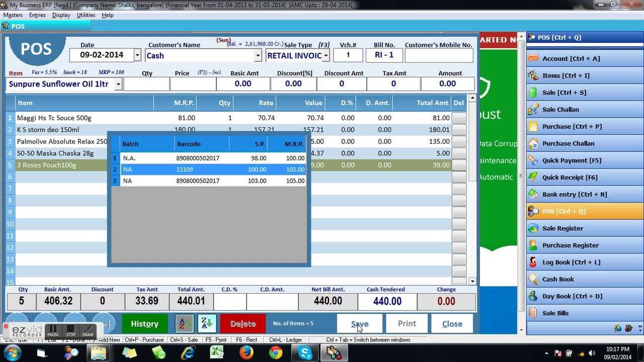
Task: Open the Help menu
Action: tap(107, 15)
